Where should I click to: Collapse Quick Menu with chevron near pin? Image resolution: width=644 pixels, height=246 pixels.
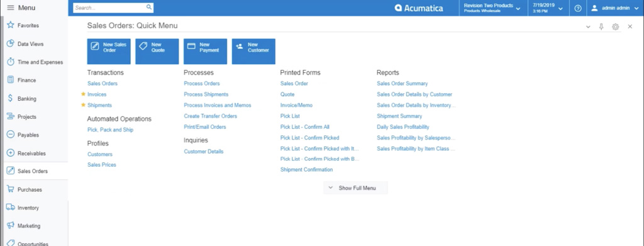(x=588, y=26)
